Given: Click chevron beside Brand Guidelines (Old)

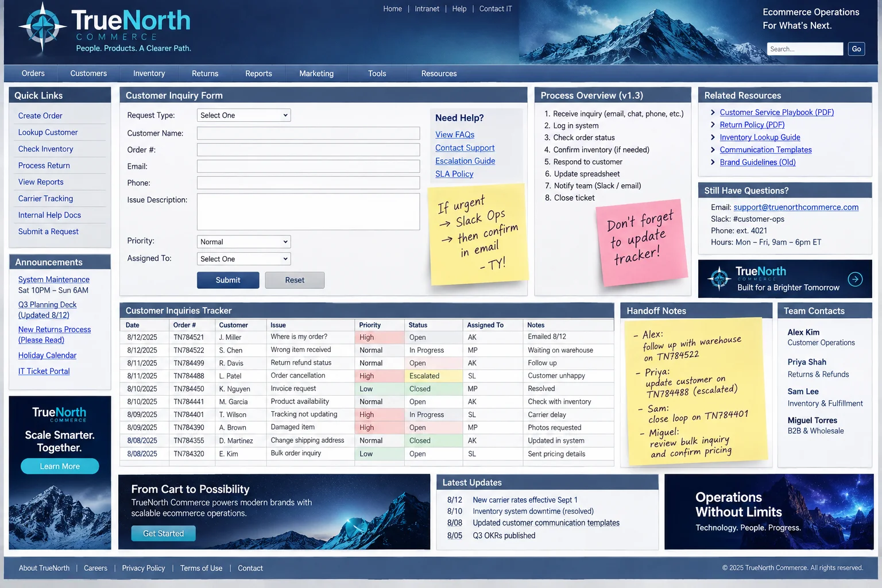Looking at the screenshot, I should [x=713, y=163].
